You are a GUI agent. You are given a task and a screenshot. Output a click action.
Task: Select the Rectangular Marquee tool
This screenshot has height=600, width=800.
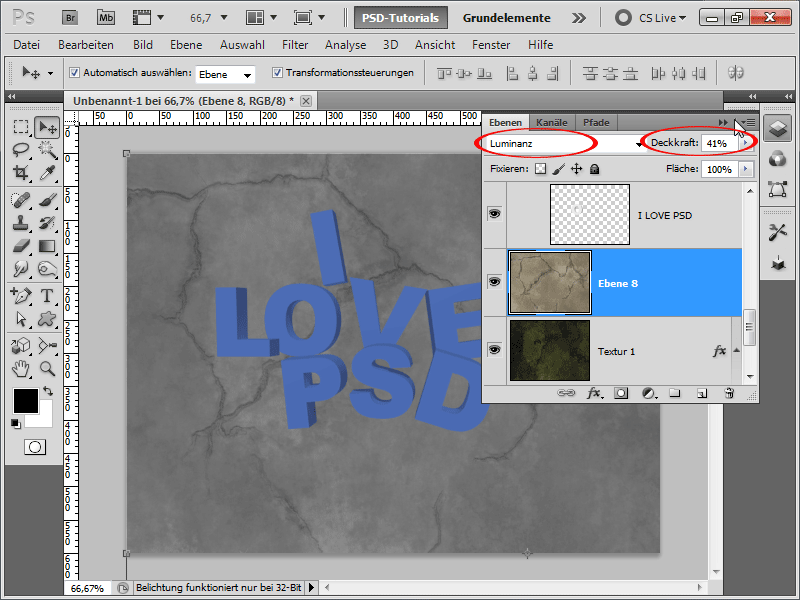coord(21,127)
